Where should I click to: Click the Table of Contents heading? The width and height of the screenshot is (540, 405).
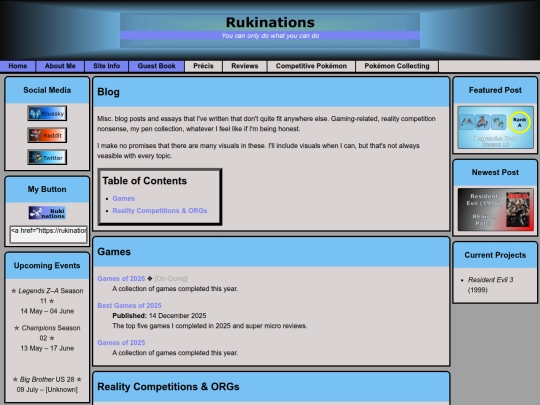[x=144, y=181]
